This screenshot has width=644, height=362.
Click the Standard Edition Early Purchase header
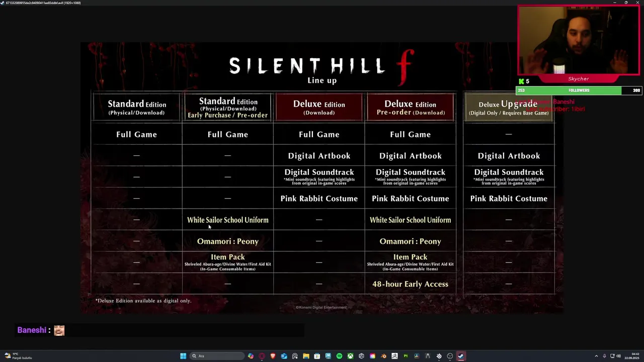tap(228, 107)
